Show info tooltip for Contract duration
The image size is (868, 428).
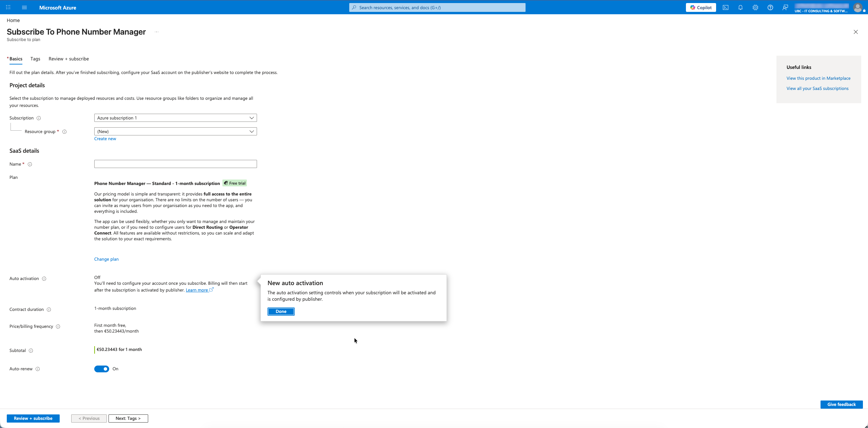click(x=49, y=310)
